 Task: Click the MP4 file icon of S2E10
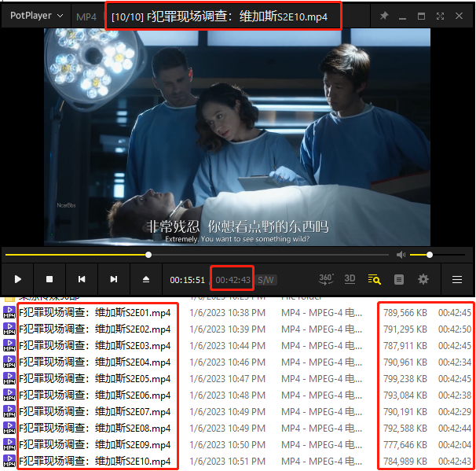point(9,461)
